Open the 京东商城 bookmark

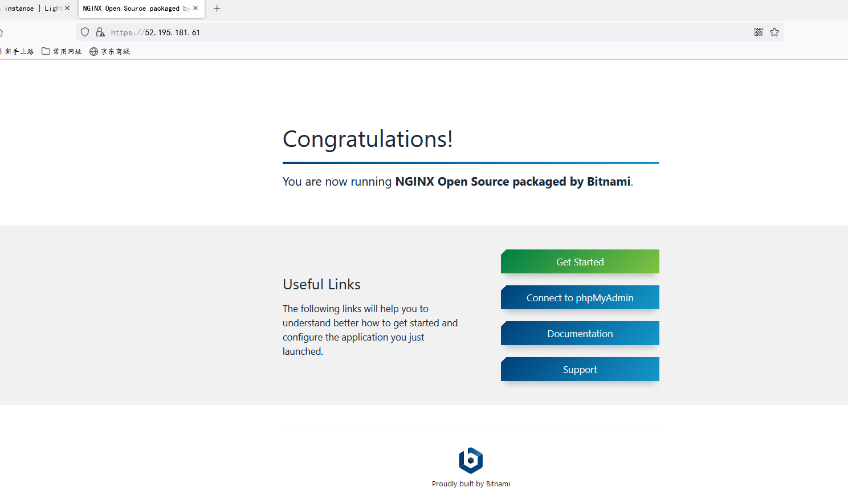(109, 51)
